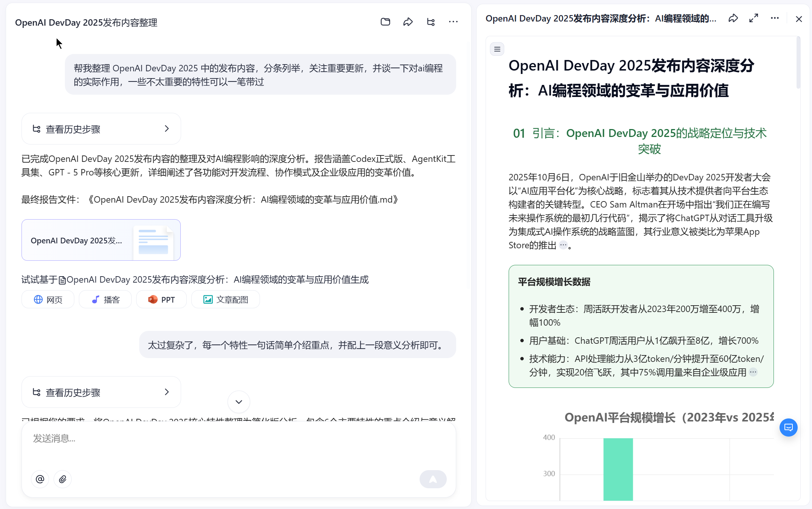Click the scroll-down chevron circle button
The image size is (812, 509).
[x=238, y=402]
